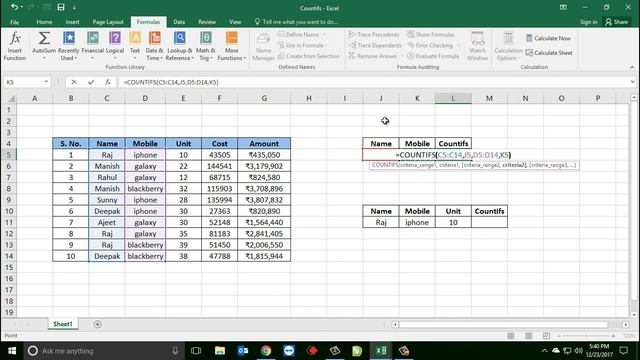Open the Insert Function dialog
Image resolution: width=640 pixels, height=360 pixels.
(x=15, y=46)
